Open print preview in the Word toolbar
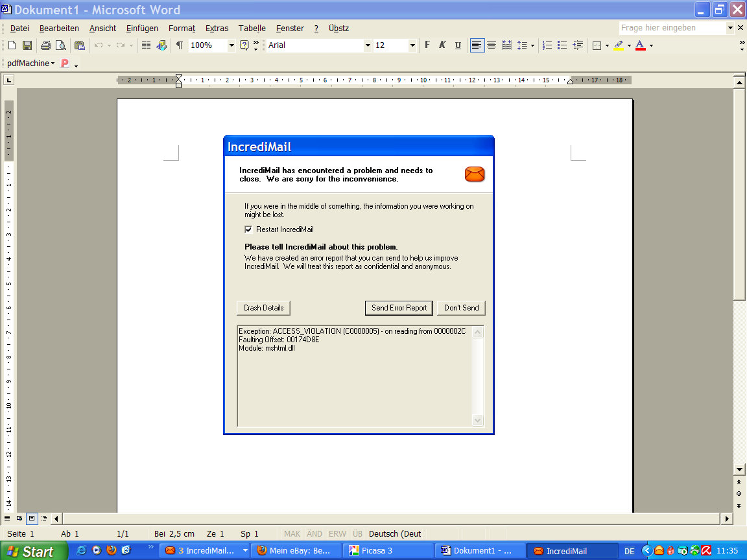 click(x=60, y=45)
